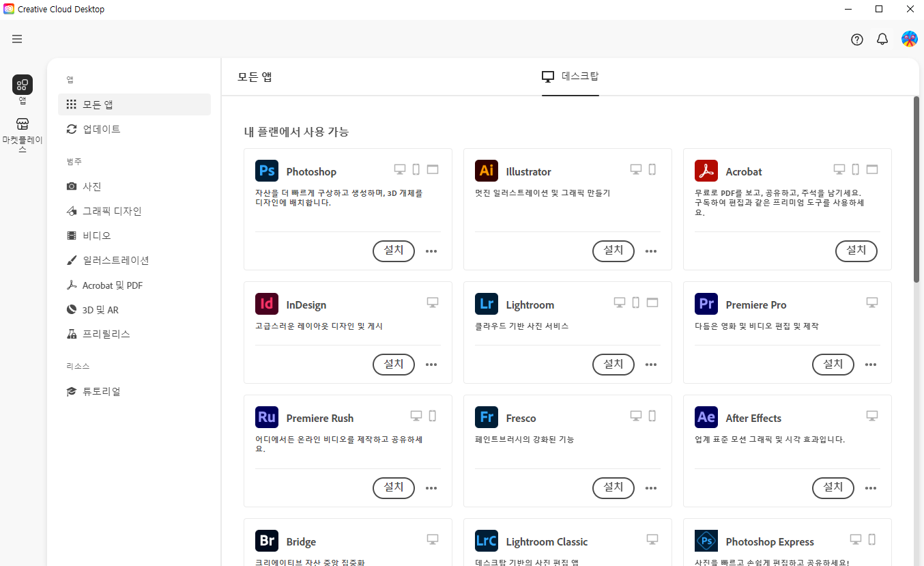This screenshot has height=566, width=924.
Task: Click the scrollbar on the right
Action: [x=915, y=191]
